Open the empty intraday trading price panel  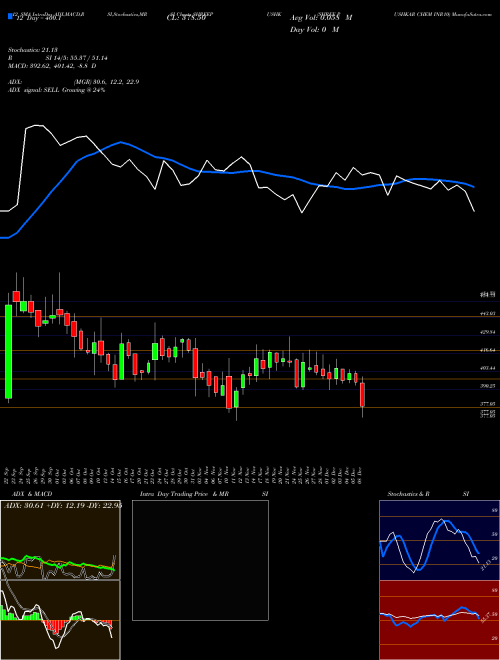pyautogui.click(x=200, y=560)
